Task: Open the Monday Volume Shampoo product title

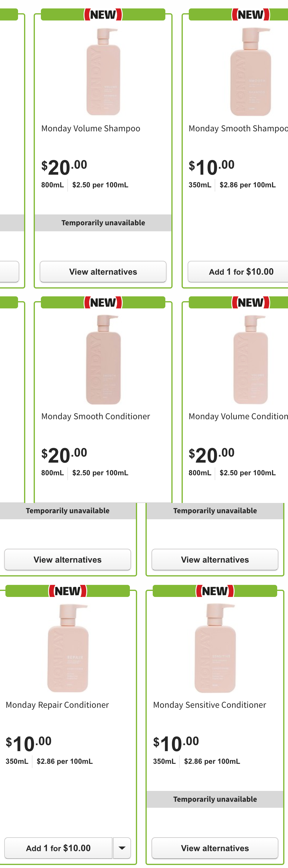Action: [91, 128]
